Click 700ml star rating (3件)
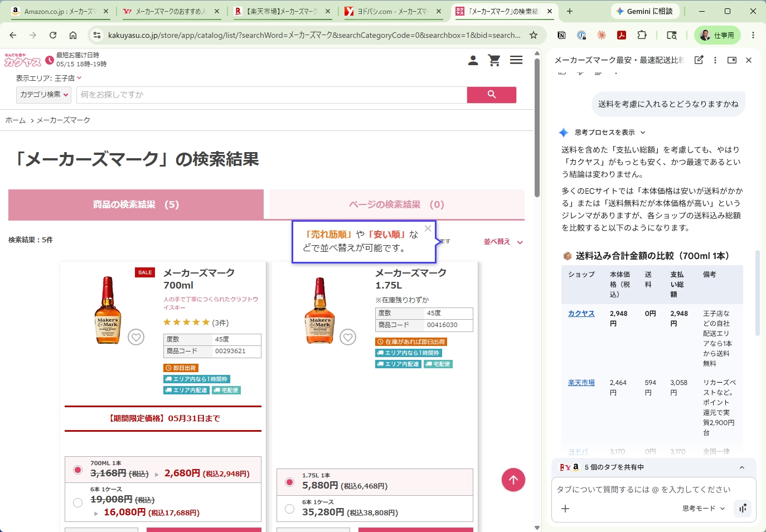Image resolution: width=766 pixels, height=532 pixels. pyautogui.click(x=196, y=323)
